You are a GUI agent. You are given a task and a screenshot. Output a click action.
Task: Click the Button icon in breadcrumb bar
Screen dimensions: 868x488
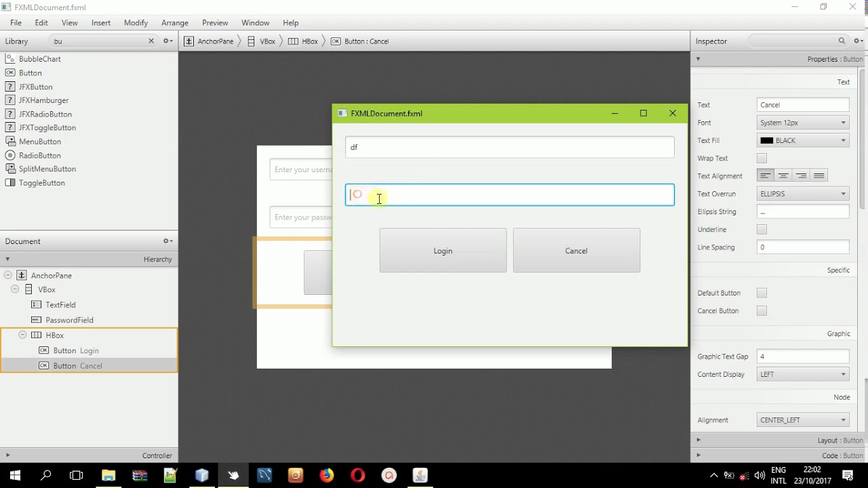(x=336, y=41)
